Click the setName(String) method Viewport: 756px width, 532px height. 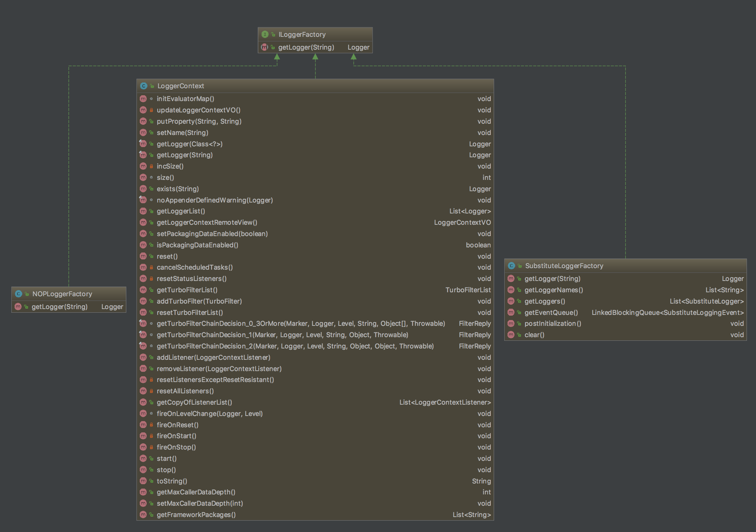point(182,132)
